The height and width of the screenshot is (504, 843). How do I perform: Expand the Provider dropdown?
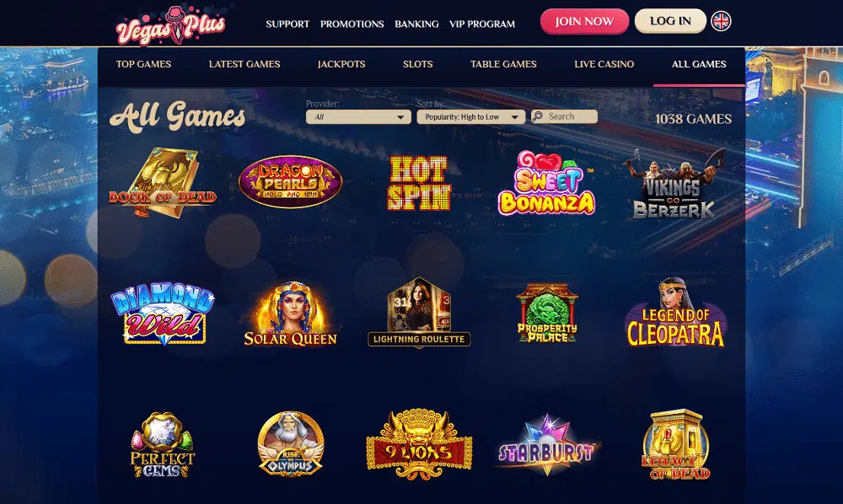click(x=358, y=116)
